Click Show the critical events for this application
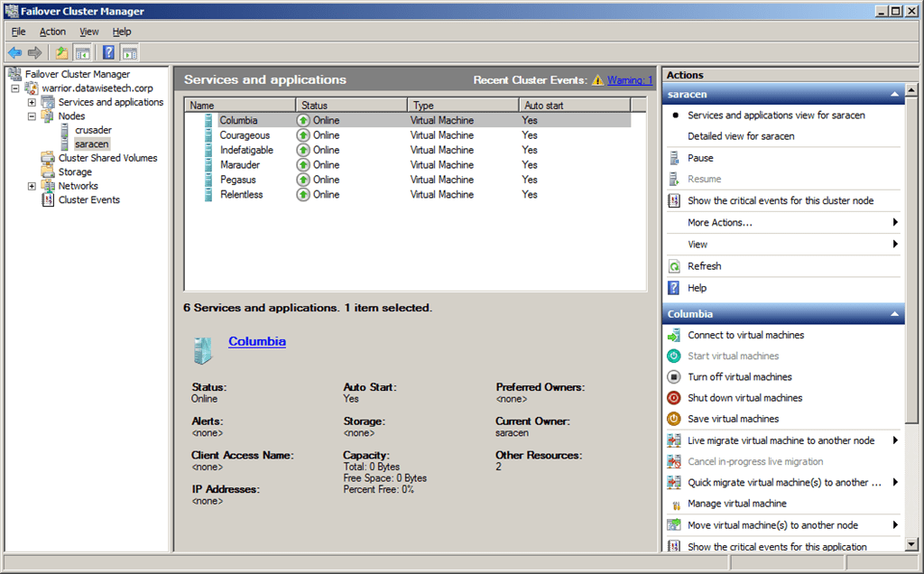This screenshot has height=574, width=924. [x=777, y=547]
